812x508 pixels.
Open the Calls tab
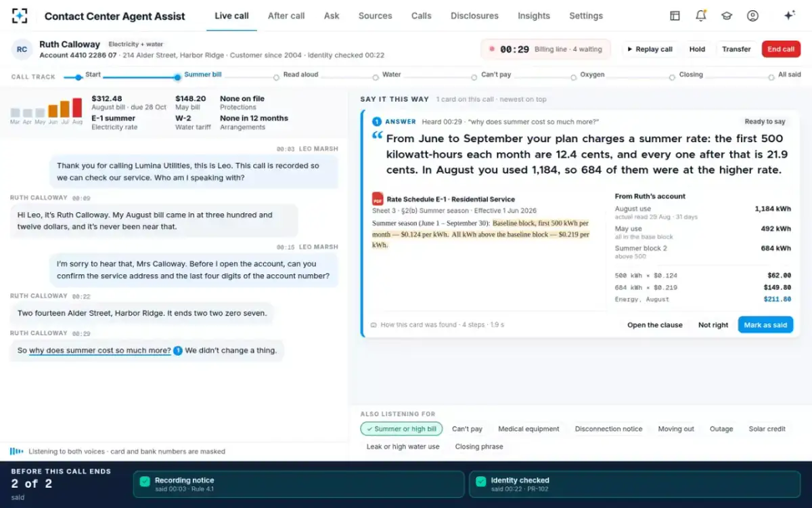click(x=421, y=16)
